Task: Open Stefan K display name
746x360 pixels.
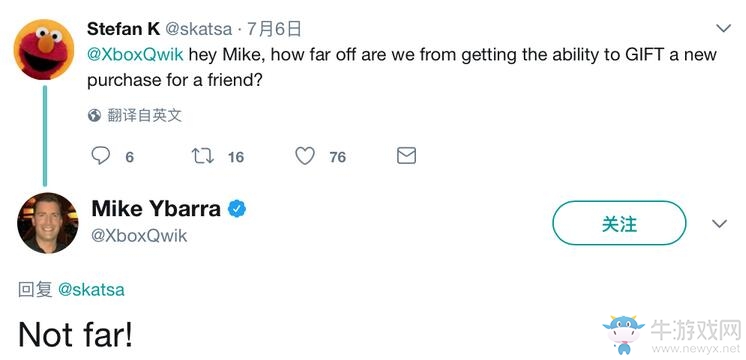Action: tap(124, 29)
